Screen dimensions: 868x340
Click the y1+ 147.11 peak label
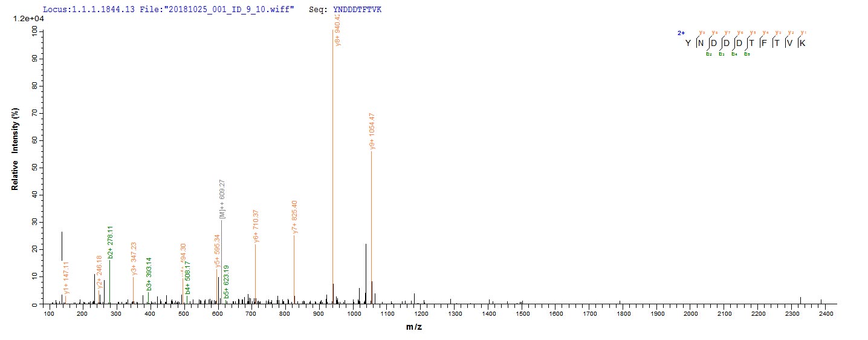[67, 277]
